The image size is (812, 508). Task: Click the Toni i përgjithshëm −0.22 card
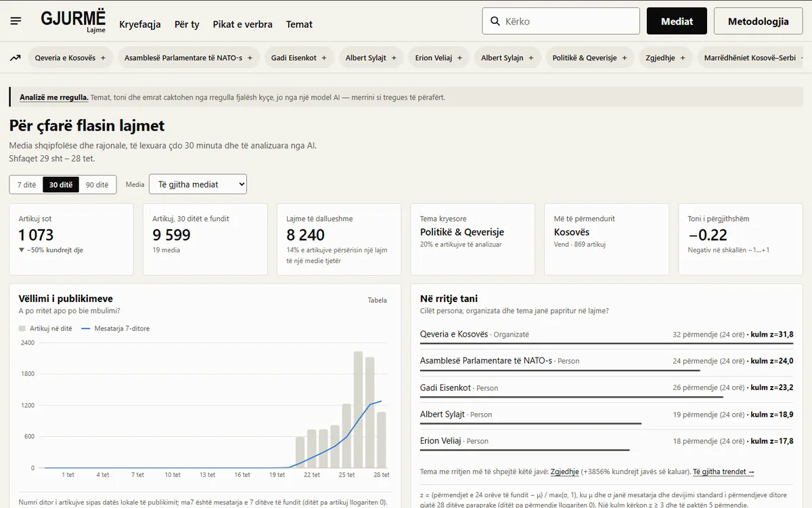point(740,239)
